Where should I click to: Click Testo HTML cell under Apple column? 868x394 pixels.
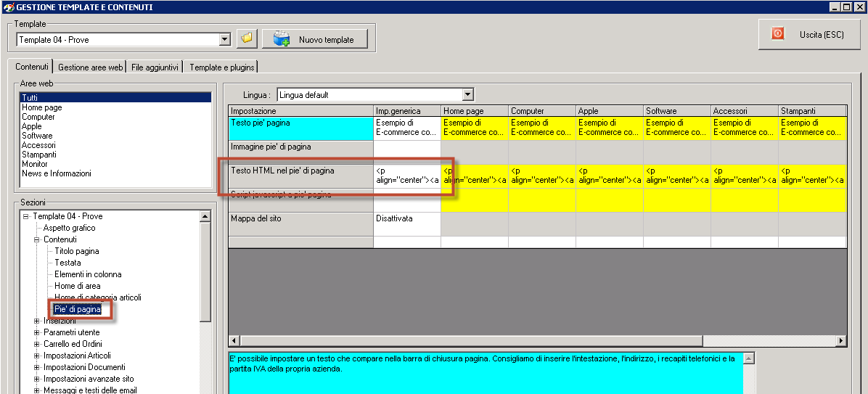[x=610, y=176]
